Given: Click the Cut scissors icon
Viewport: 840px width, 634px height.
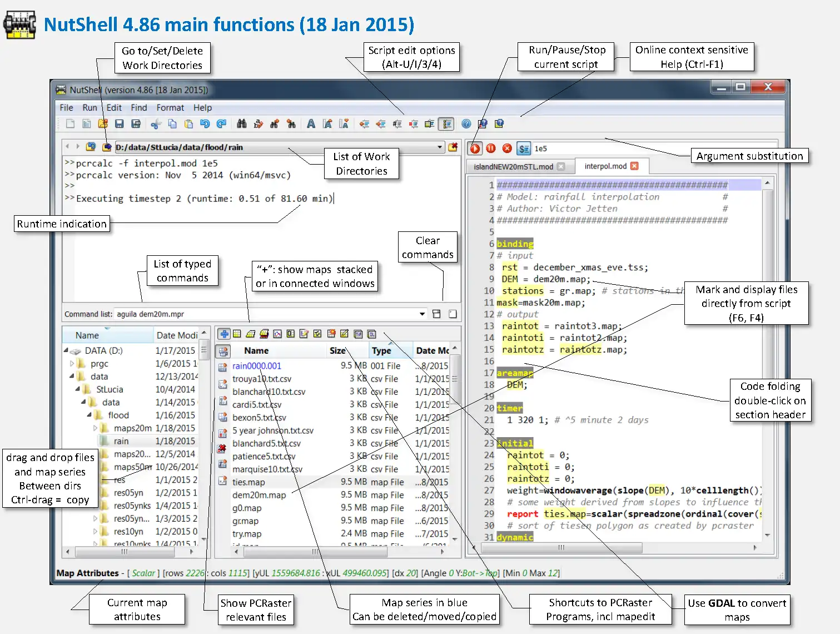Looking at the screenshot, I should [x=156, y=123].
